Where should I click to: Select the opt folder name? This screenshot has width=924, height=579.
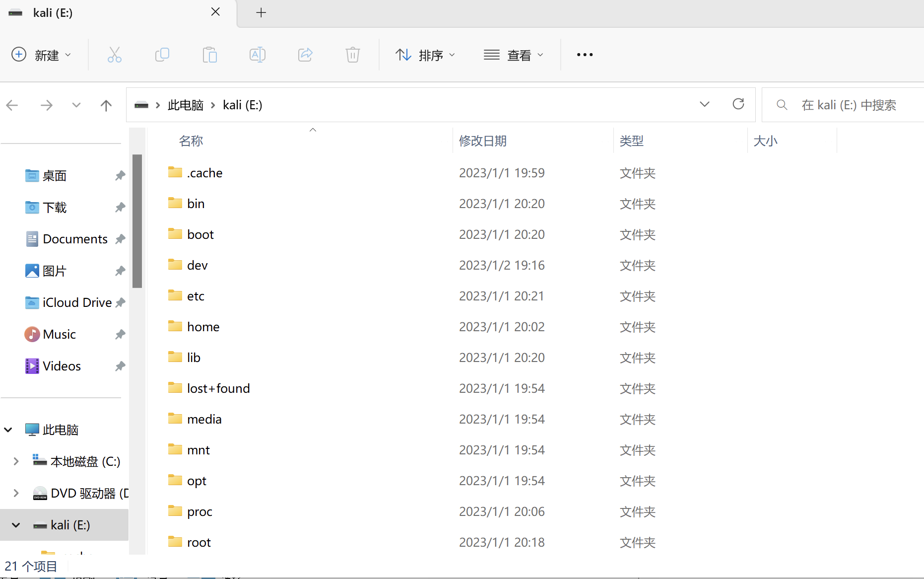tap(197, 480)
